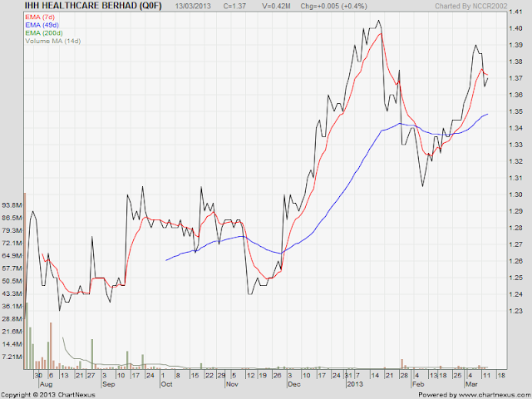Click the 93.8M volume axis label
Viewport: 532px width, 399px height.
point(12,205)
